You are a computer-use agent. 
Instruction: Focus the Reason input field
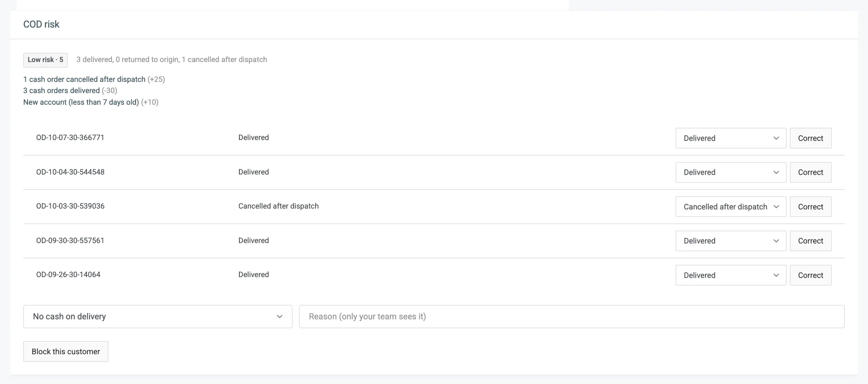coord(571,317)
